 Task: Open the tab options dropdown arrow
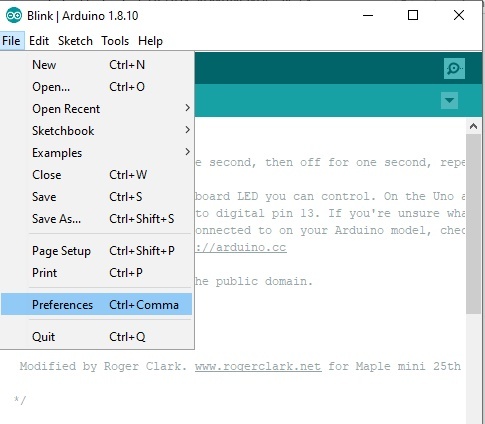449,100
